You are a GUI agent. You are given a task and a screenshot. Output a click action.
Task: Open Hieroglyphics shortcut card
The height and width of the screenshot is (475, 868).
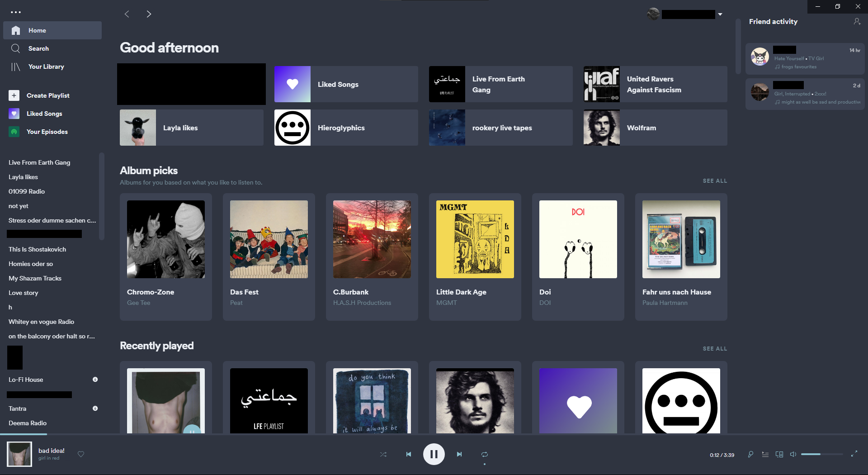(x=346, y=128)
